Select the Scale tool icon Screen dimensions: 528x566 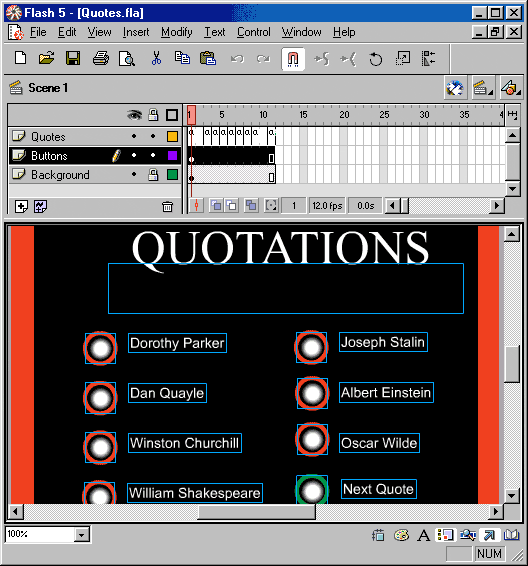point(402,58)
